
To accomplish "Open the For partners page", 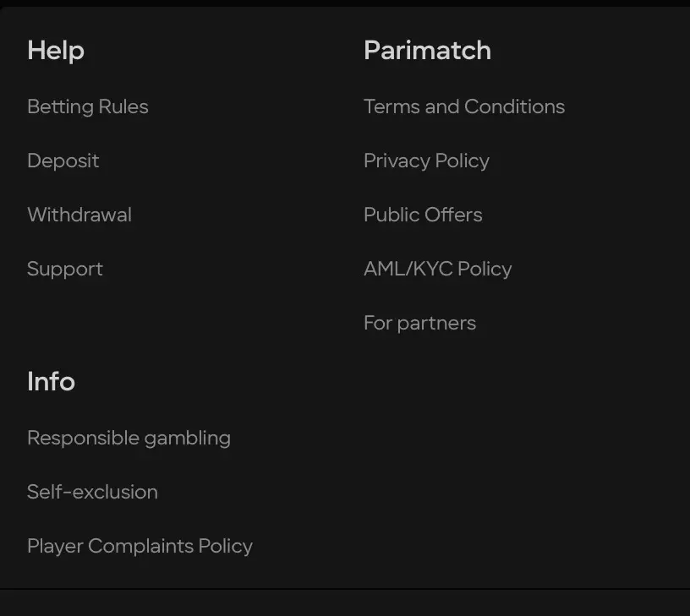I will (x=419, y=323).
